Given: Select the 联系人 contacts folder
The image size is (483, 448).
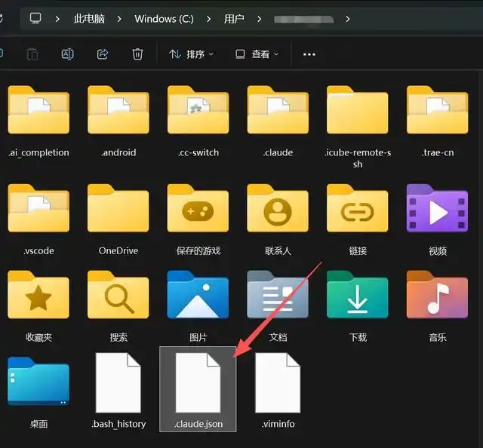Looking at the screenshot, I should tap(278, 219).
